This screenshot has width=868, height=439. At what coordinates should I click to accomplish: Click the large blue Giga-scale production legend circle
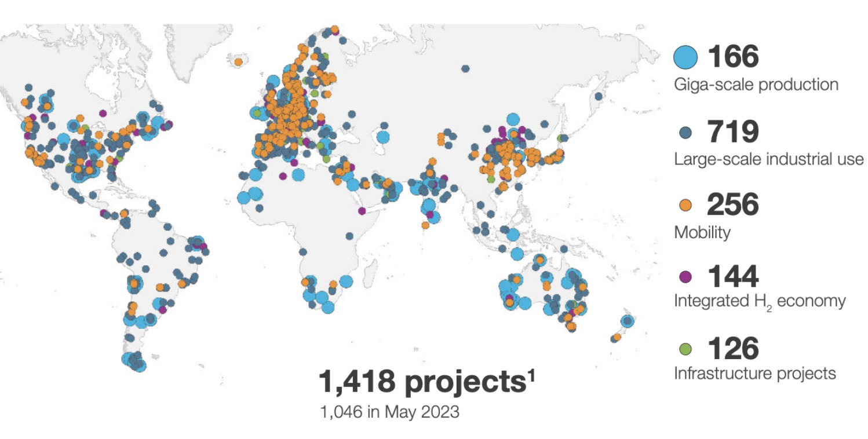coord(685,57)
